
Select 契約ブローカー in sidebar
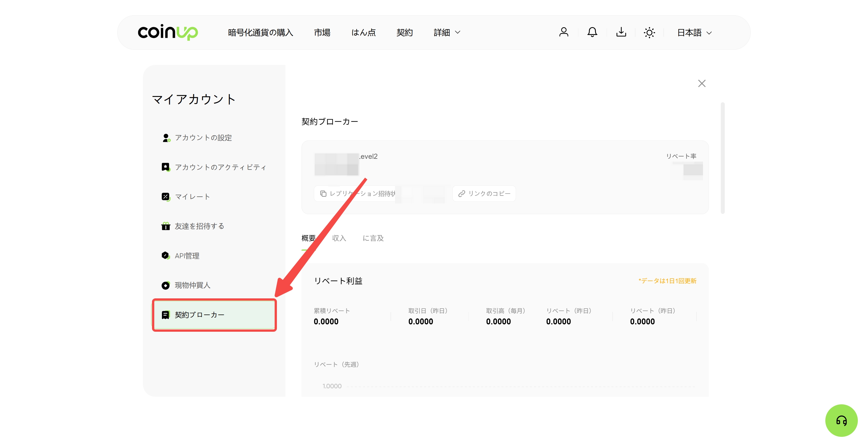tap(214, 314)
